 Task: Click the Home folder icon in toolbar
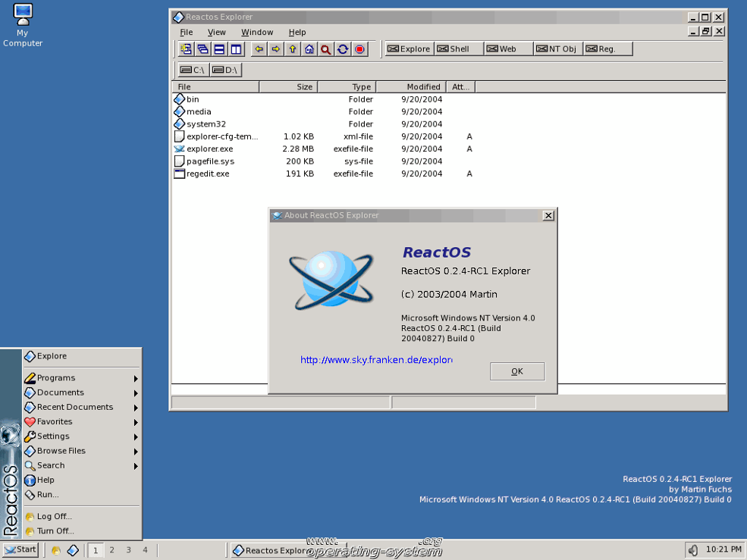309,48
